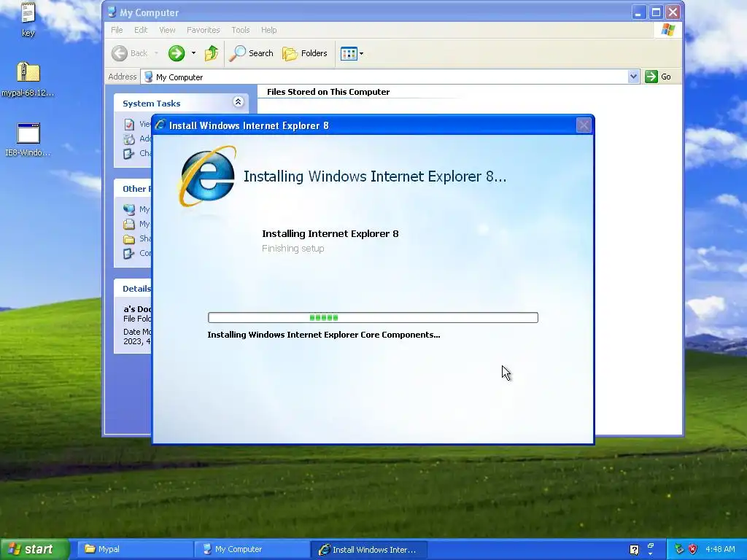Open the Favorites menu
This screenshot has height=560, width=747.
coord(204,30)
